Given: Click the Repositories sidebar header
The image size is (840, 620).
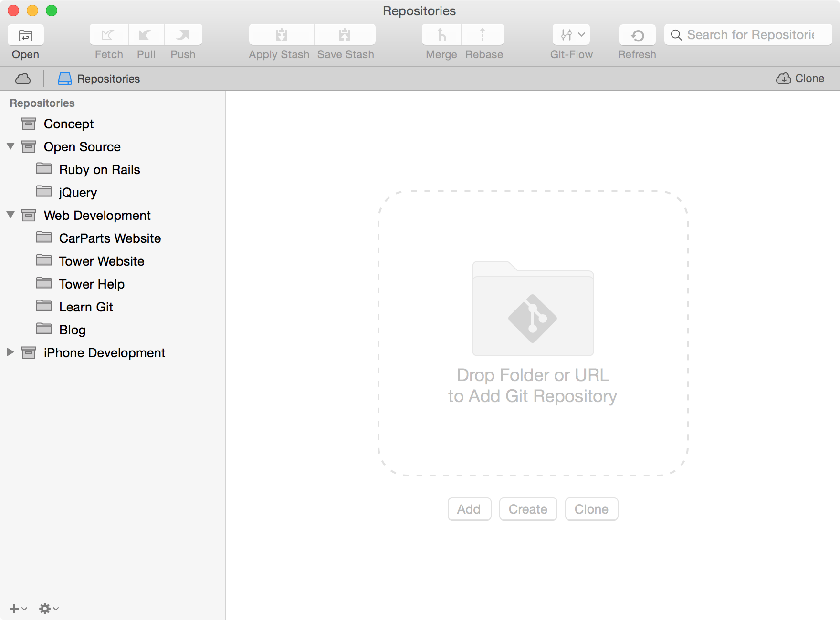Looking at the screenshot, I should pyautogui.click(x=42, y=103).
